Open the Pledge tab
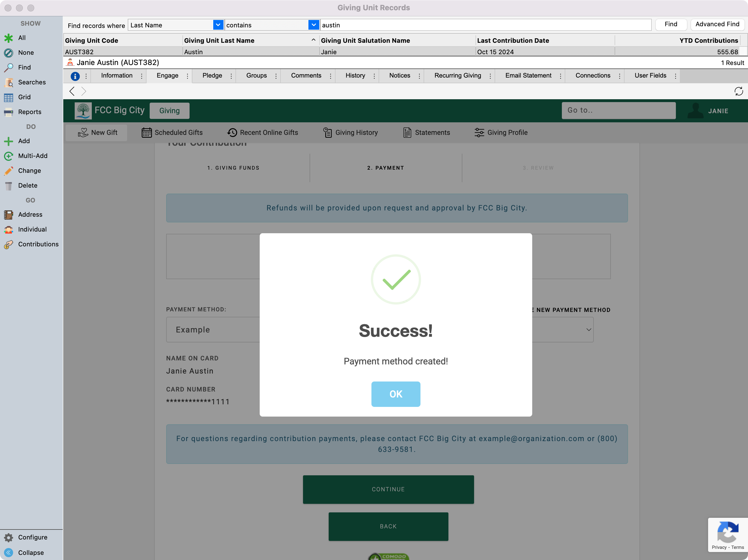Screen dimensions: 748x560 [x=212, y=76]
